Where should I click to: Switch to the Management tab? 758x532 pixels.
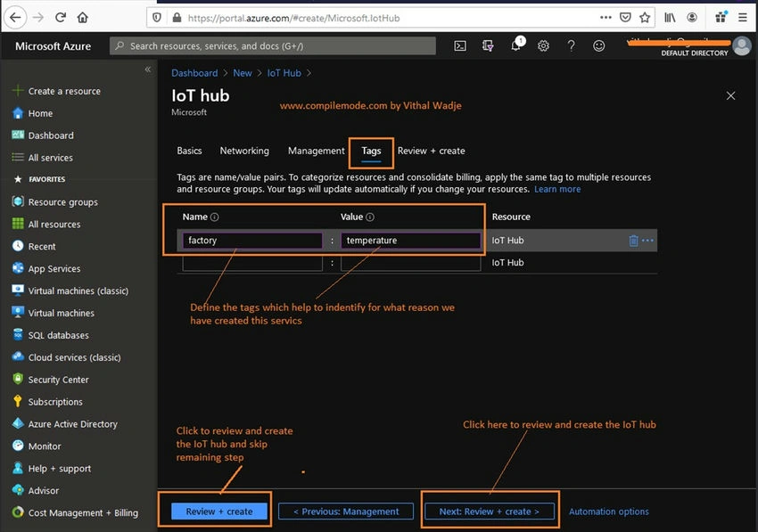pyautogui.click(x=317, y=151)
